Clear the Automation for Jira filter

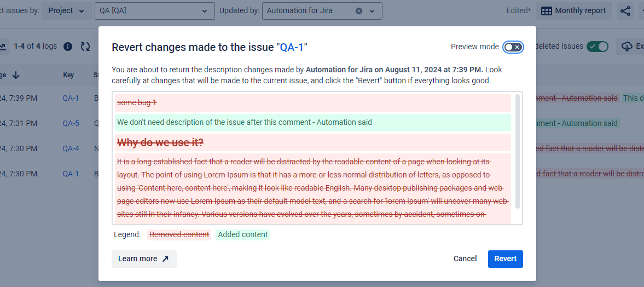click(x=359, y=11)
